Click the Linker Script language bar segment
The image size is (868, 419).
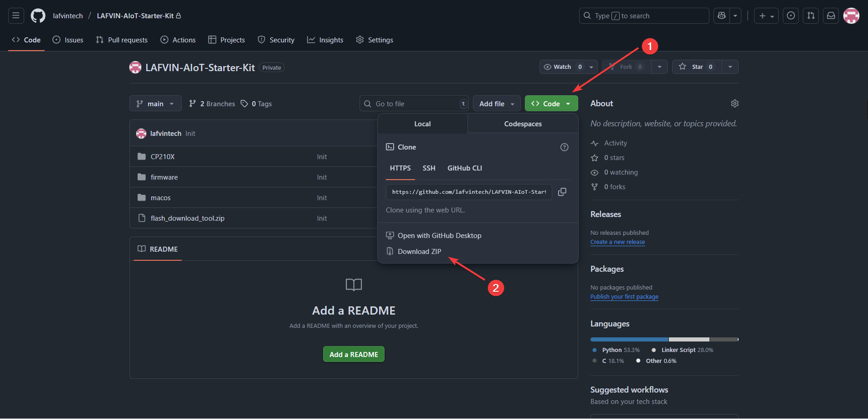point(689,339)
